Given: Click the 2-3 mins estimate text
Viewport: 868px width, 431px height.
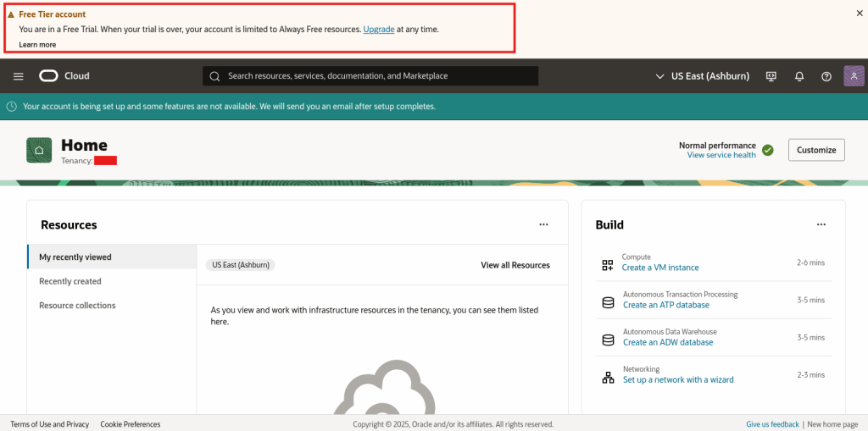Looking at the screenshot, I should click(811, 374).
